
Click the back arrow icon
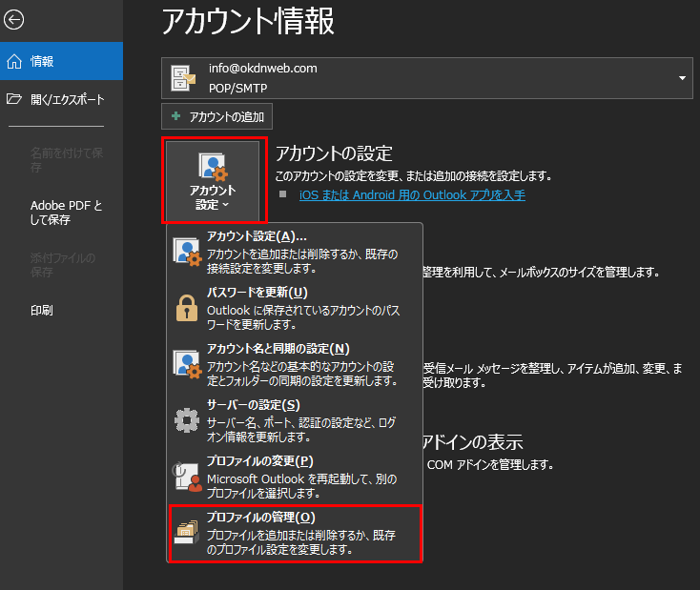[x=14, y=19]
